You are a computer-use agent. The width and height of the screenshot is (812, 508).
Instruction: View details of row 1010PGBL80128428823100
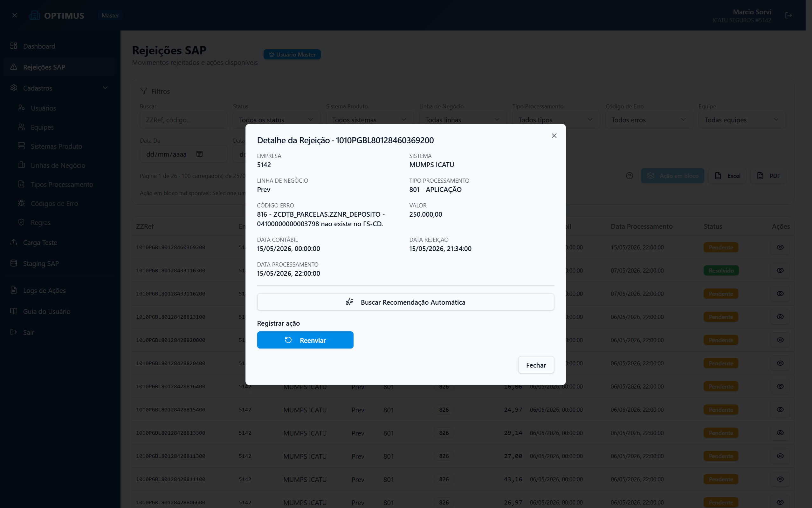coord(780,317)
